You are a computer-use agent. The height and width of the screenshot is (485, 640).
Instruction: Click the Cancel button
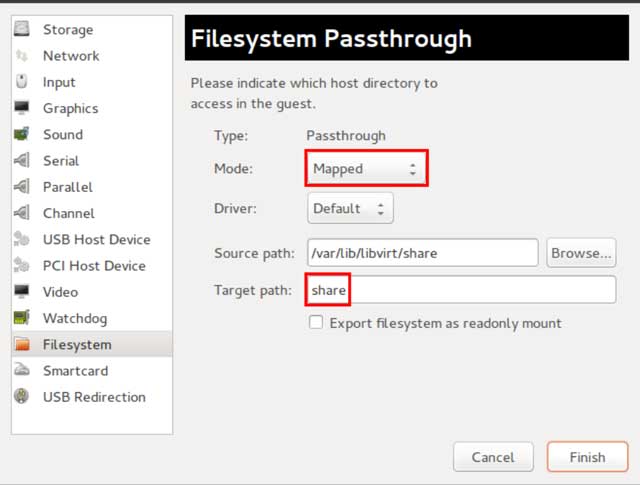click(493, 457)
